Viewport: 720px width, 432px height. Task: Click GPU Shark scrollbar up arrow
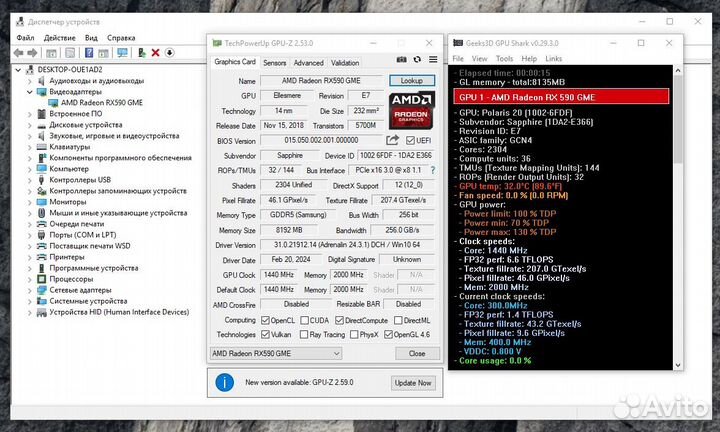(x=678, y=71)
